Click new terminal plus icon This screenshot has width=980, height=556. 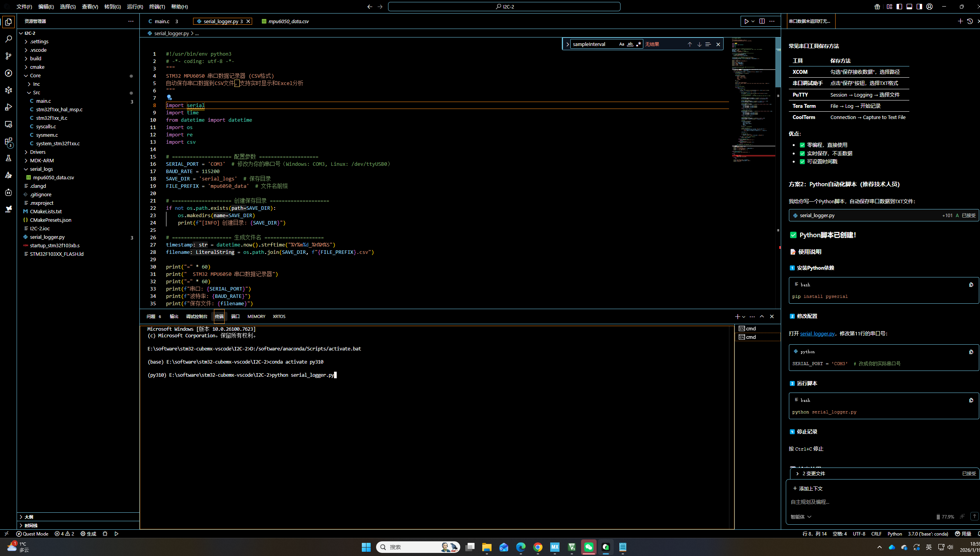click(737, 316)
